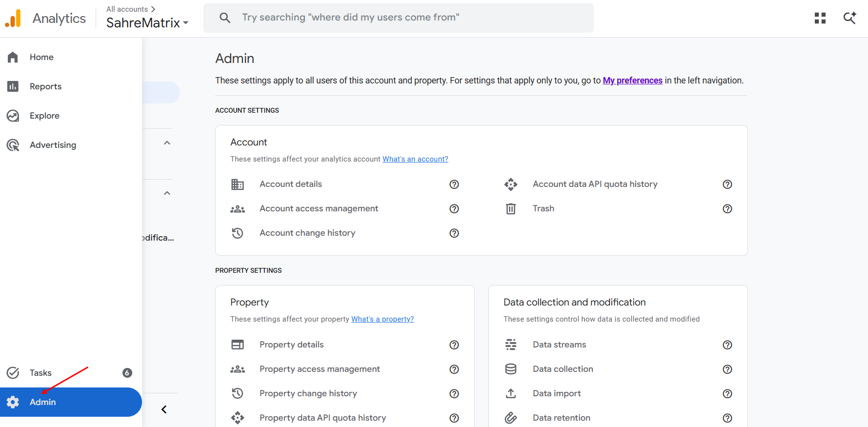
Task: Open help for Account change history
Action: [454, 233]
